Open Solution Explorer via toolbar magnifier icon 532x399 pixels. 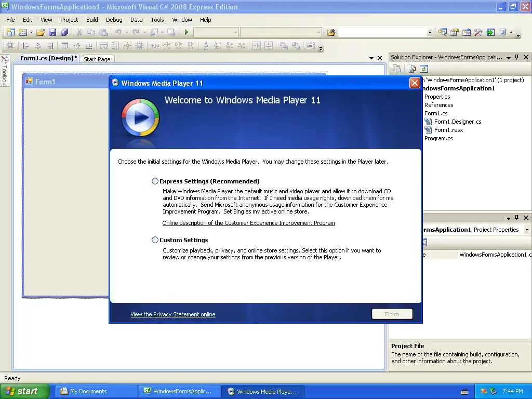443,32
